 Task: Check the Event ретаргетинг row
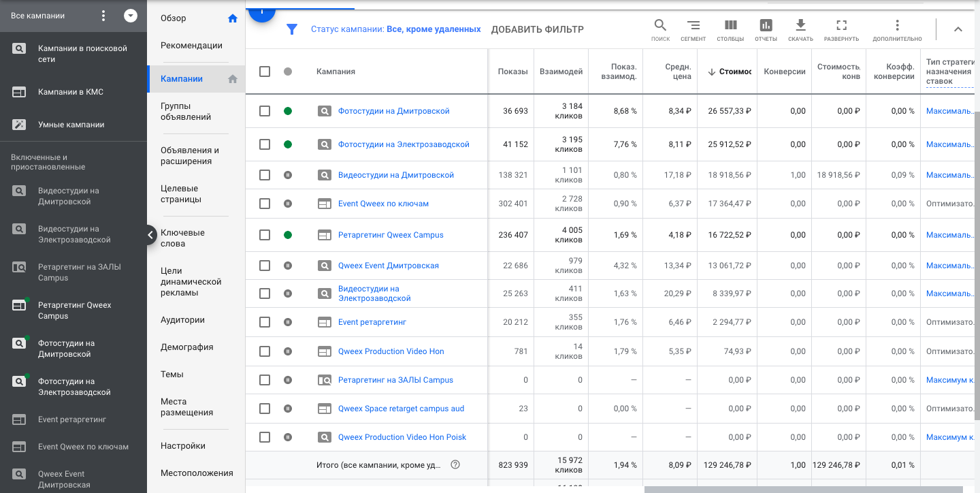coord(265,322)
